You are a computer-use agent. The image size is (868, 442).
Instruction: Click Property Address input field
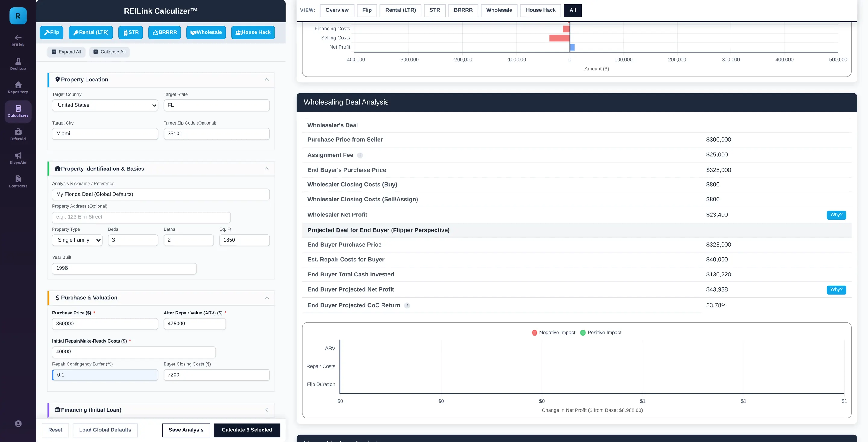pyautogui.click(x=141, y=217)
